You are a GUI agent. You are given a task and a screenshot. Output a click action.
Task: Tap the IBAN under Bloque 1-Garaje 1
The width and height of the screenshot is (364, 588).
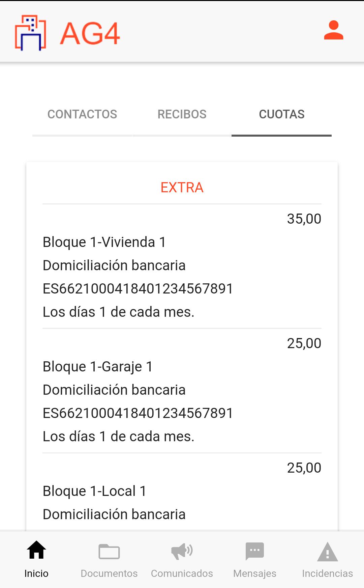tap(138, 413)
